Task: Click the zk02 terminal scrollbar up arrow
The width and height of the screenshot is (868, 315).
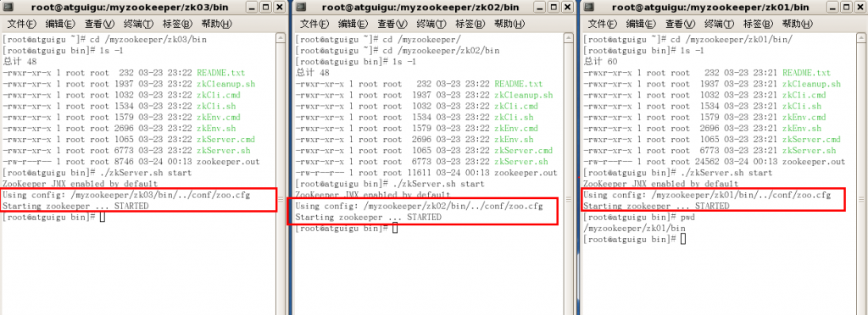Action: point(568,38)
